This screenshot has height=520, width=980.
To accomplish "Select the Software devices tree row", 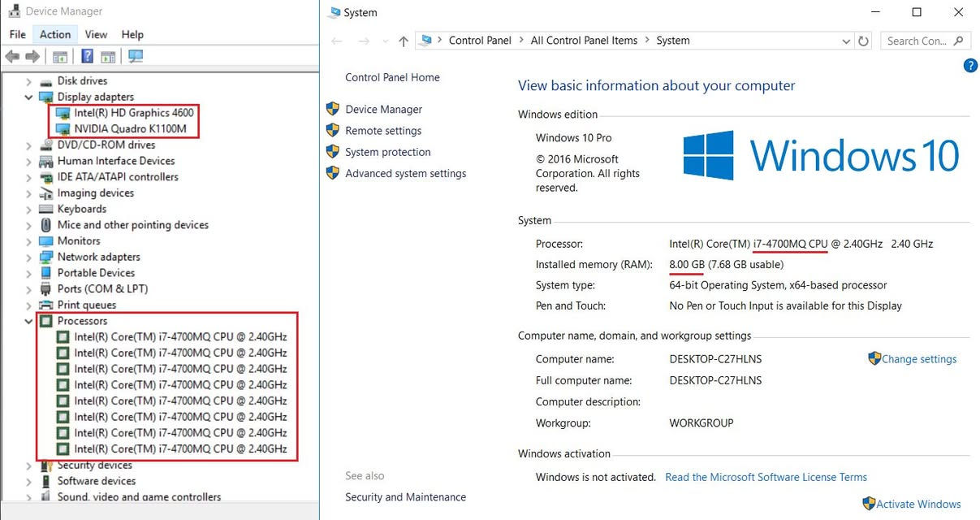I will (x=96, y=481).
